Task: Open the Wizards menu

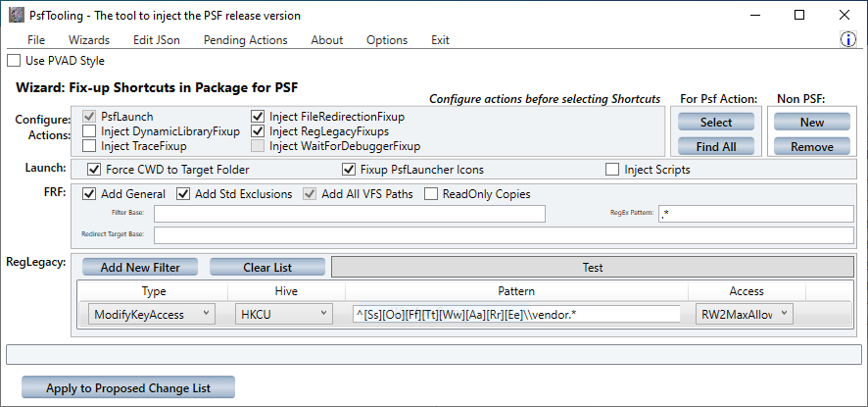Action: pos(89,40)
